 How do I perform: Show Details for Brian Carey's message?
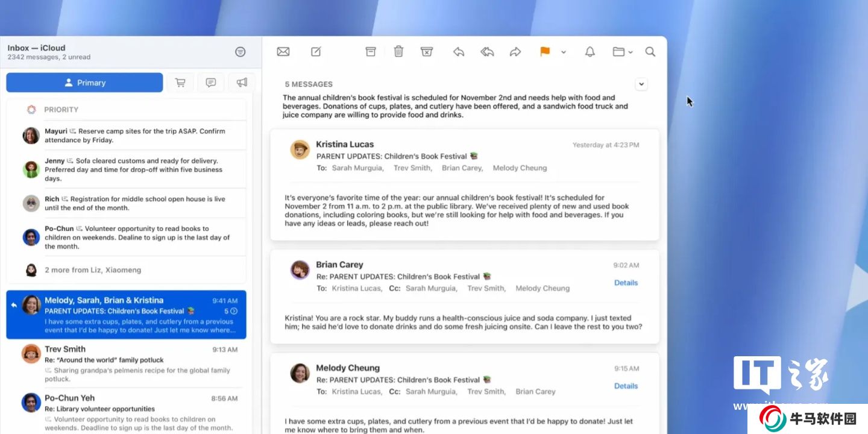tap(626, 283)
